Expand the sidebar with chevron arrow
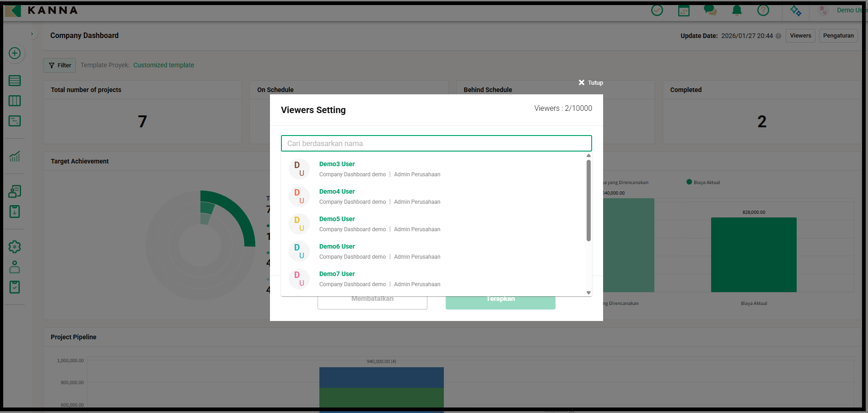The width and height of the screenshot is (868, 413). tap(32, 34)
